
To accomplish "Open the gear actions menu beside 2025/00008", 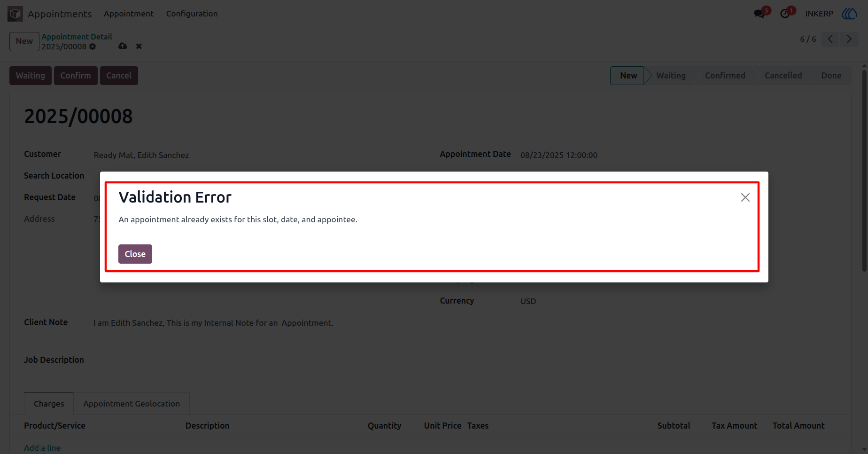I will click(x=93, y=47).
